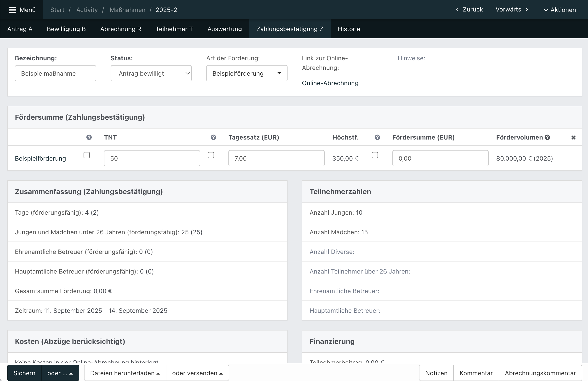Switch to the Teilnehmer T tab
This screenshot has width=588, height=381.
[x=174, y=29]
